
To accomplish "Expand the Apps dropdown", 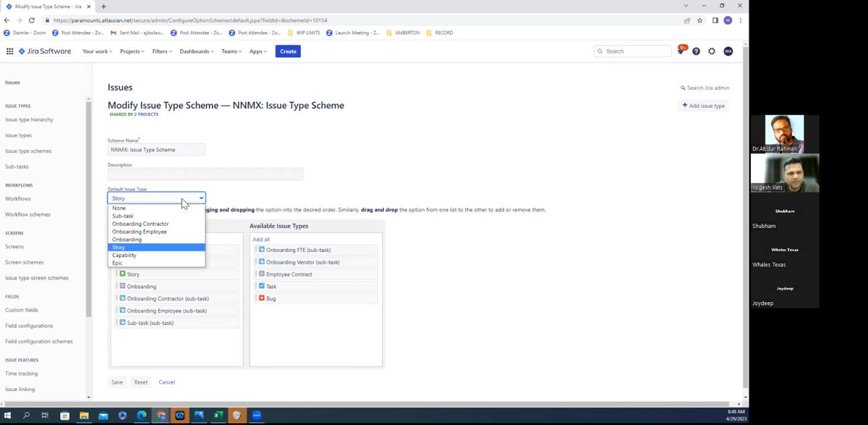I will point(258,51).
